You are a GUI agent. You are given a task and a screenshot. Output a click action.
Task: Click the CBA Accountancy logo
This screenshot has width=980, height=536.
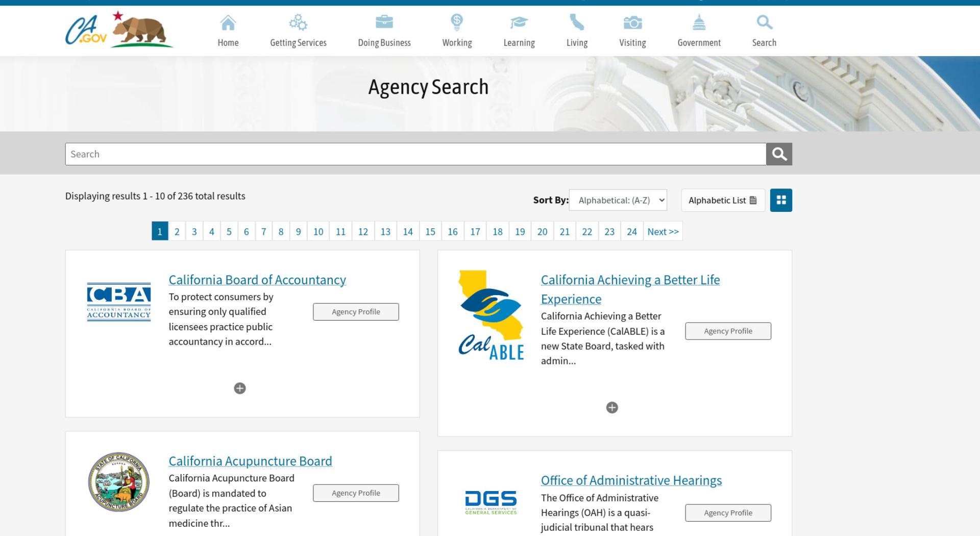pyautogui.click(x=119, y=301)
